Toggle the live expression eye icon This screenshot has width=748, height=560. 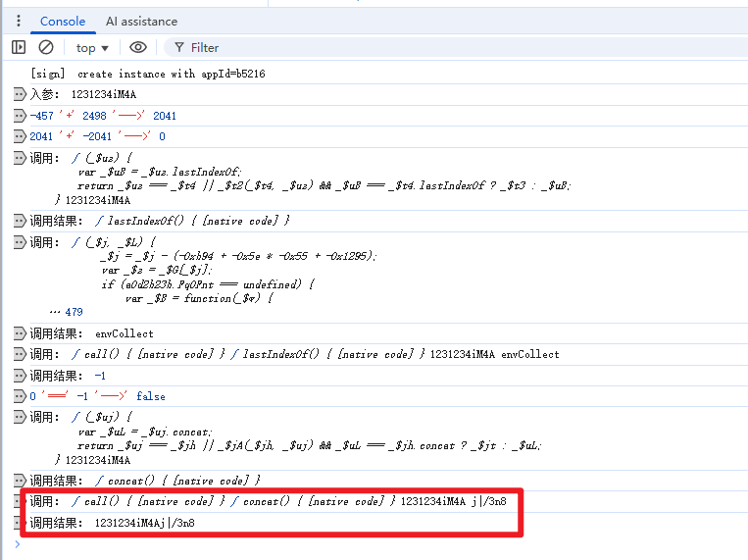pyautogui.click(x=138, y=47)
